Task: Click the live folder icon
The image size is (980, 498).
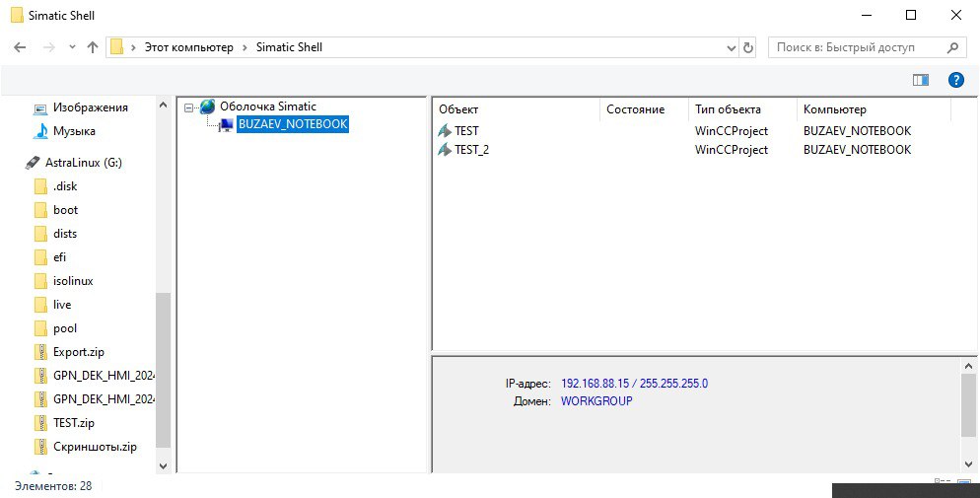Action: [x=40, y=305]
